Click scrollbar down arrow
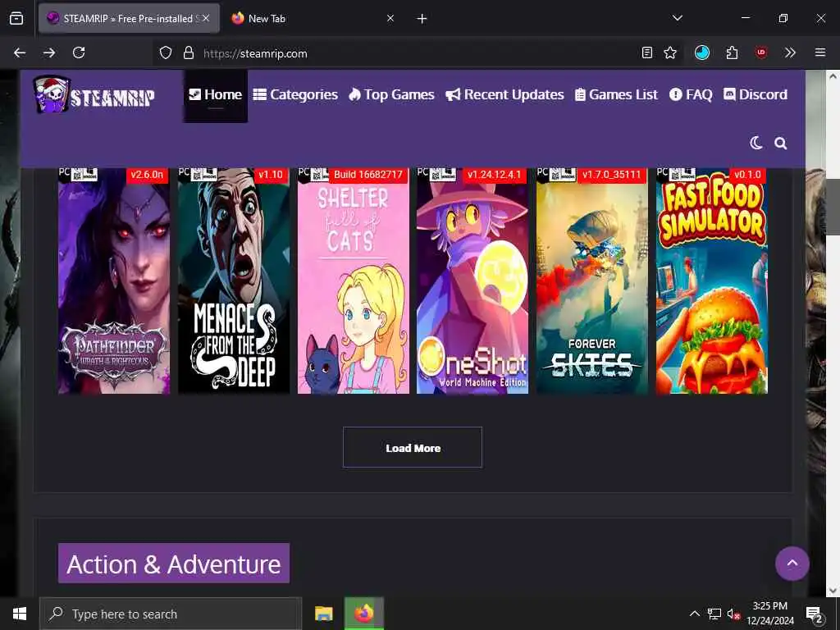This screenshot has width=840, height=630. click(x=833, y=591)
